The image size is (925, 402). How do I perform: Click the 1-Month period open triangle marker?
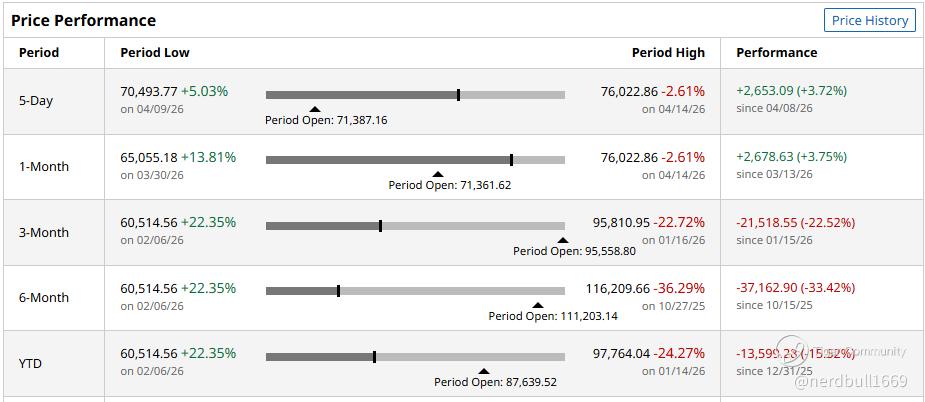click(x=437, y=174)
